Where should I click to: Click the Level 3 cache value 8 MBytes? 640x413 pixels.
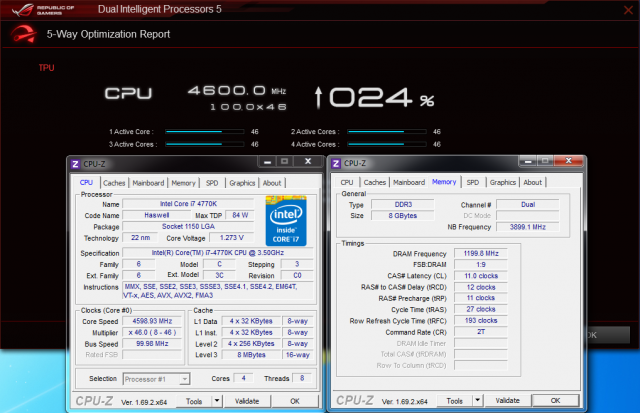tap(251, 355)
